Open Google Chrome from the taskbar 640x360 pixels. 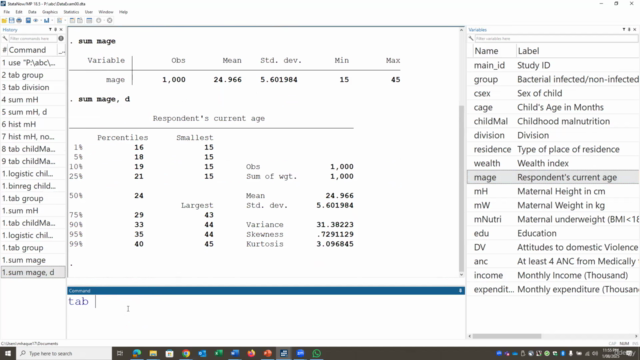tap(186, 353)
